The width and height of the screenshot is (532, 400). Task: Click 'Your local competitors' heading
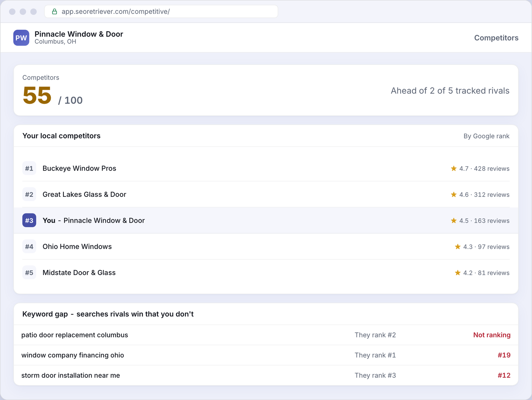[62, 136]
